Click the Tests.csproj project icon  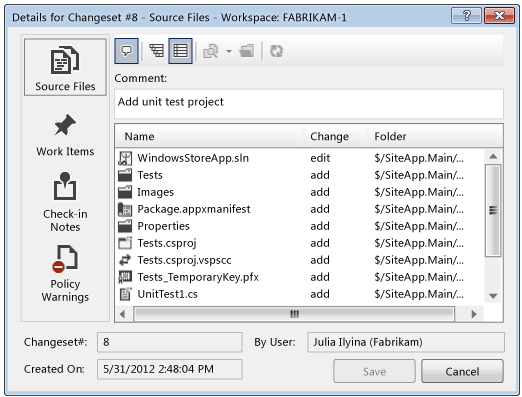(x=125, y=243)
